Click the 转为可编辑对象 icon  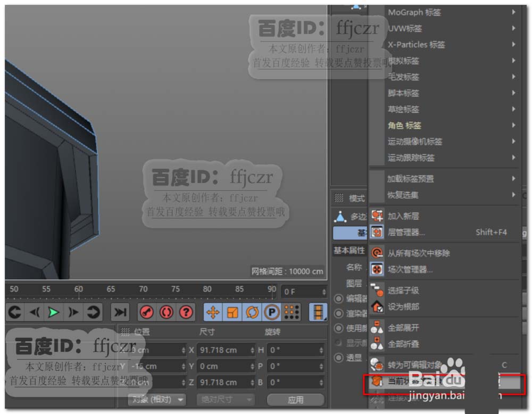click(x=377, y=365)
